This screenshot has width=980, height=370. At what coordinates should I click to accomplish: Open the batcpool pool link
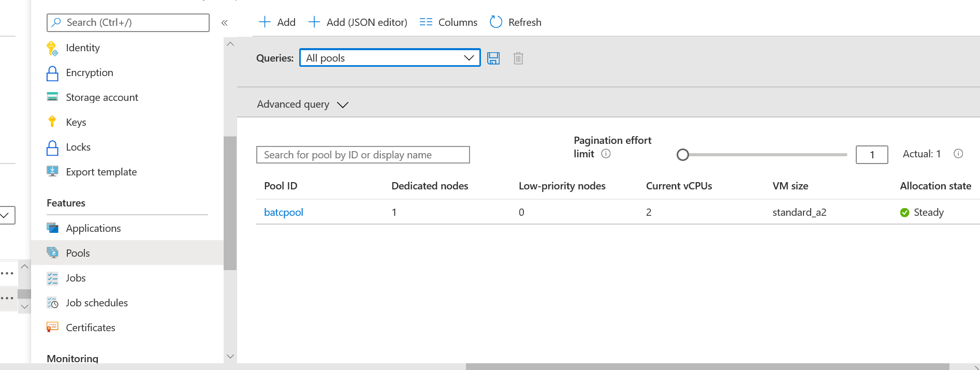coord(283,212)
